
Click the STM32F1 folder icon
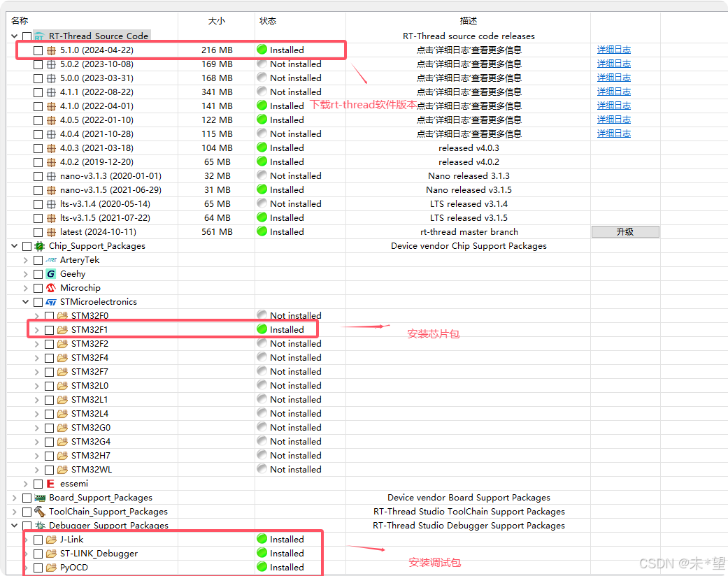pyautogui.click(x=63, y=330)
